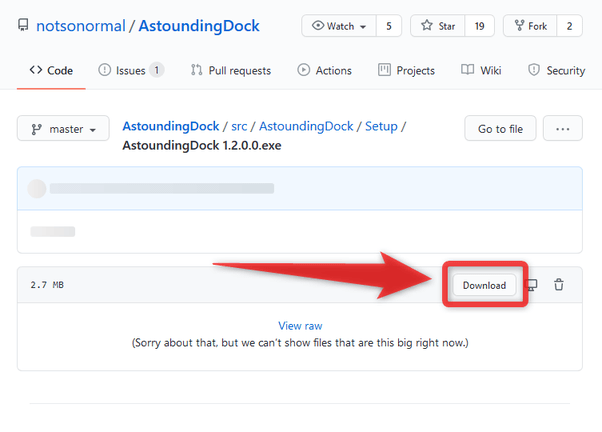
Task: Expand the master branch dropdown
Action: [x=63, y=129]
